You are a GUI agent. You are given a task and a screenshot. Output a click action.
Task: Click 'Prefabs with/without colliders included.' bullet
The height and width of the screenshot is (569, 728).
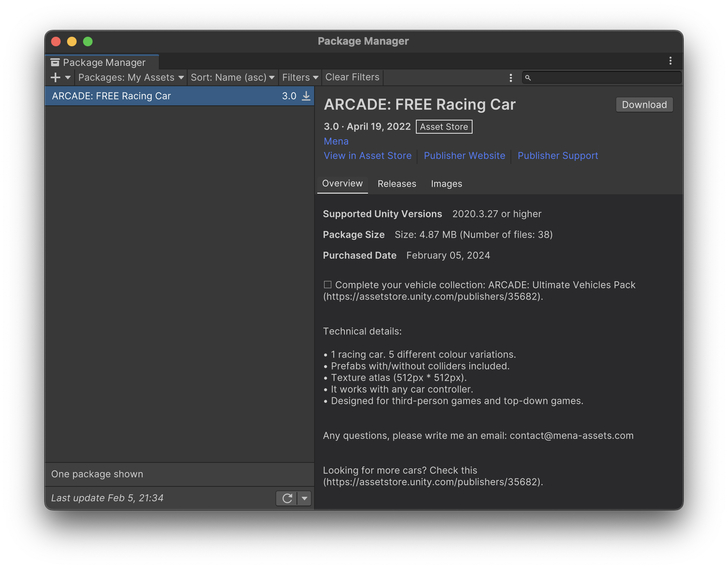417,366
